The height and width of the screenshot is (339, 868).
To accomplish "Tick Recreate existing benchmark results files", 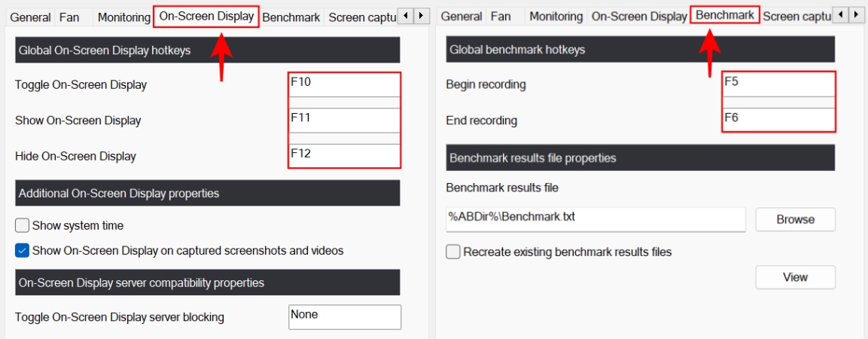I will point(453,252).
